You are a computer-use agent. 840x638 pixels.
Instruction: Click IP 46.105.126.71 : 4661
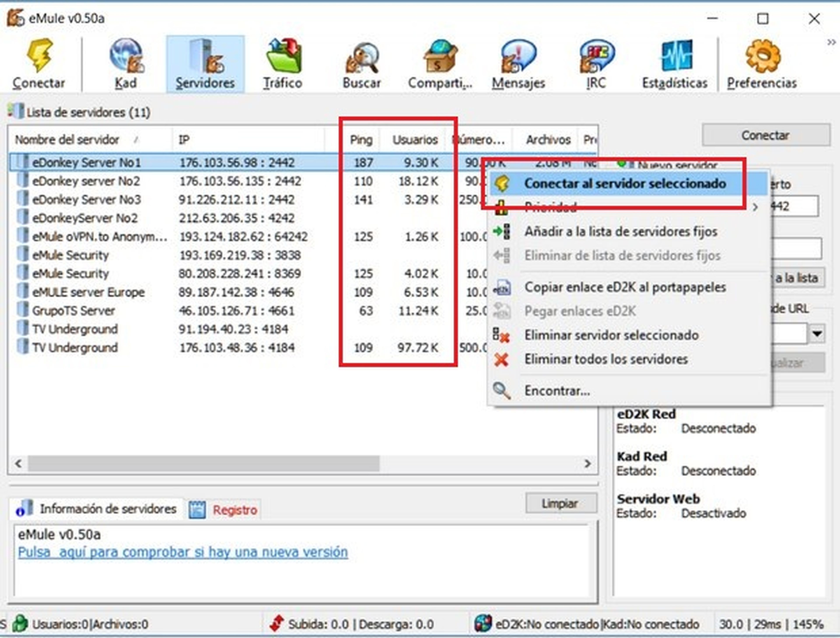(237, 311)
